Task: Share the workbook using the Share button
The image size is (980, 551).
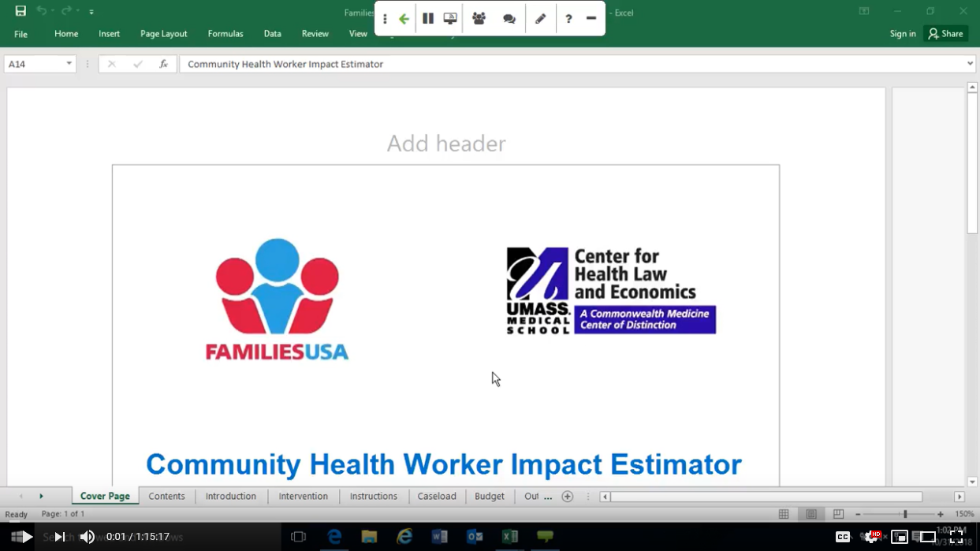Action: click(946, 34)
